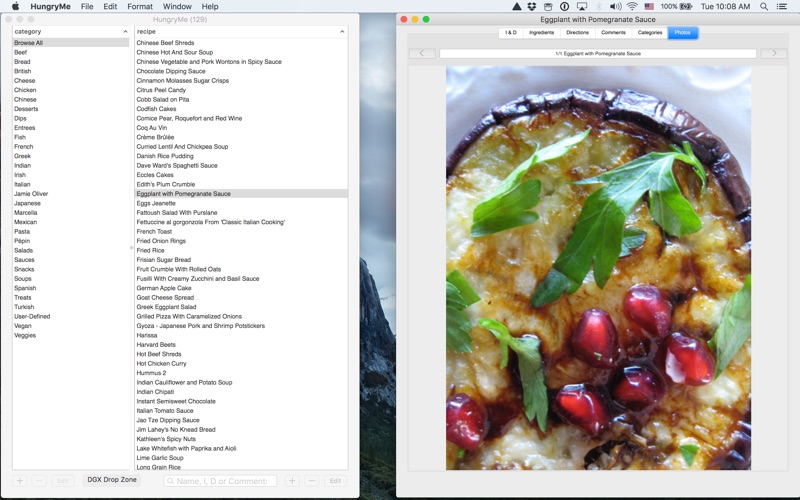Click Edit button under category list
The height and width of the screenshot is (500, 800).
(63, 481)
